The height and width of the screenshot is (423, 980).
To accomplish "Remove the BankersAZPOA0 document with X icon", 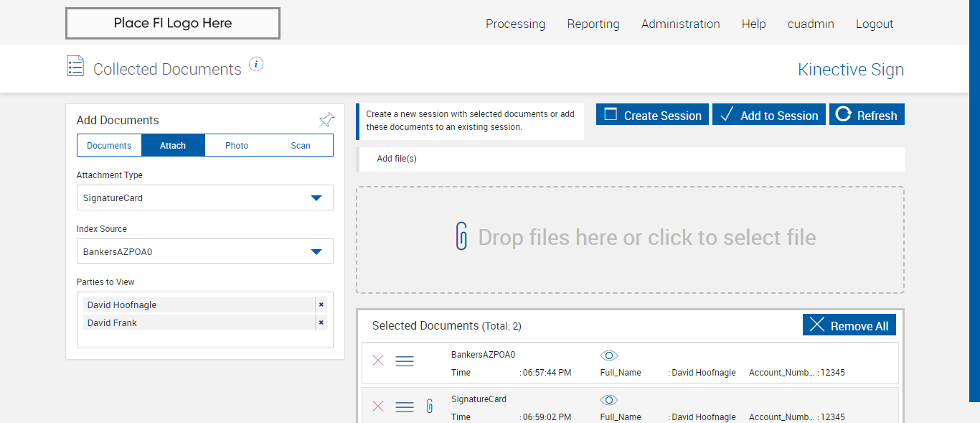I will point(378,361).
